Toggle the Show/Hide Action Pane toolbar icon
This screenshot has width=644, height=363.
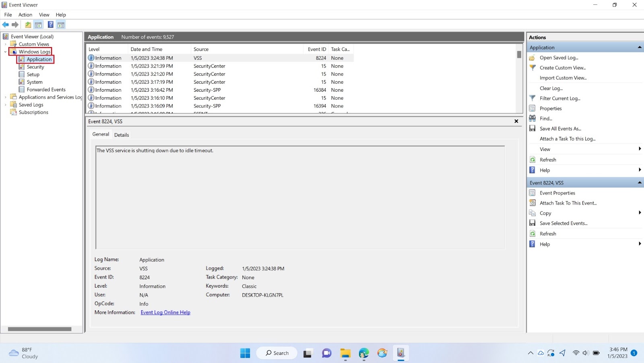pyautogui.click(x=61, y=25)
